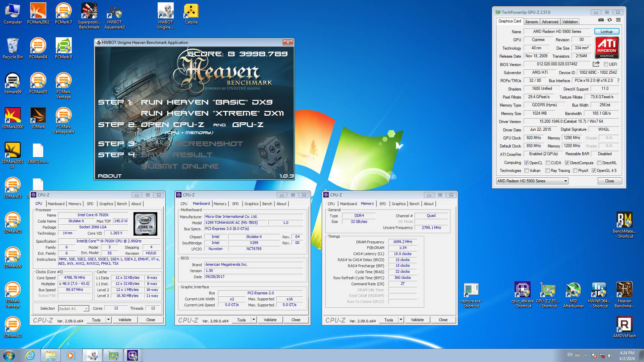Toggle the DirectCompute checkbox

567,163
